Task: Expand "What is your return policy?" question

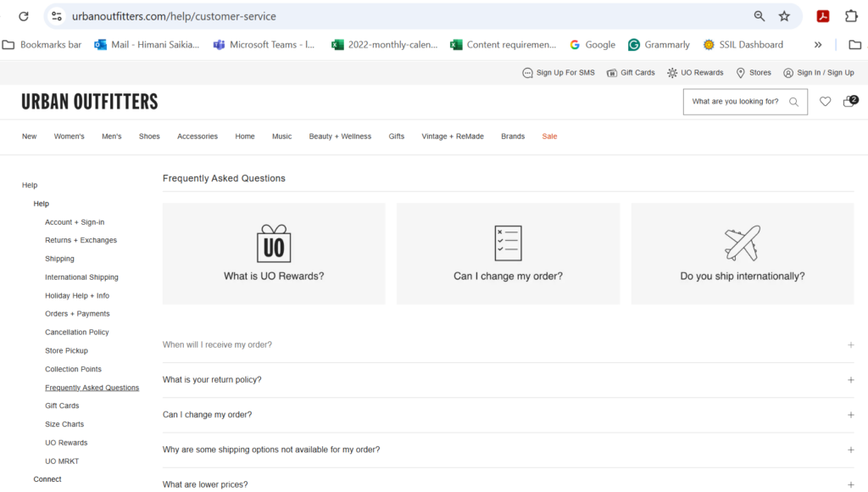Action: 851,380
